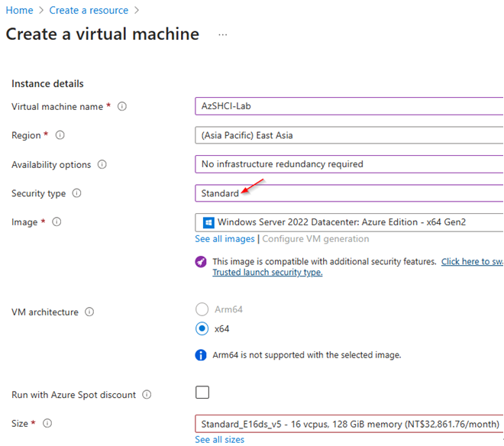Click 'Click here to sw' link

point(472,262)
